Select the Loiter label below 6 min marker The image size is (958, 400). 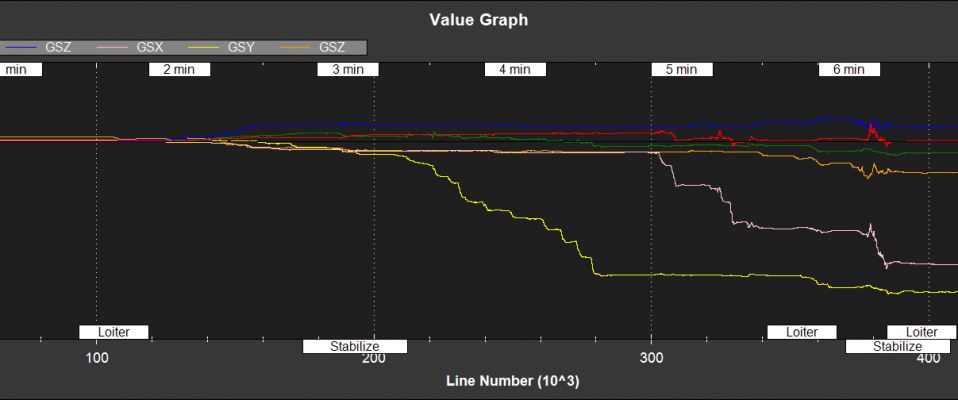tap(802, 332)
